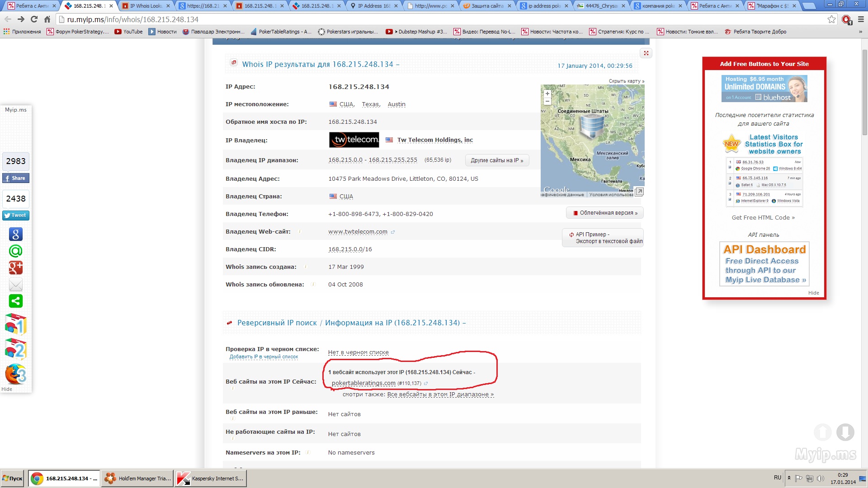Hide the Add Free Buttons panel
The image size is (868, 488).
(x=813, y=293)
